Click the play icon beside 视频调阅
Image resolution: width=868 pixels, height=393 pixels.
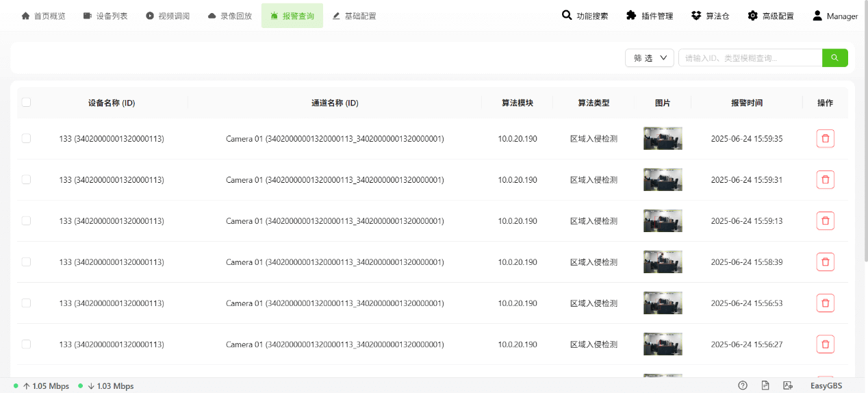(x=150, y=16)
